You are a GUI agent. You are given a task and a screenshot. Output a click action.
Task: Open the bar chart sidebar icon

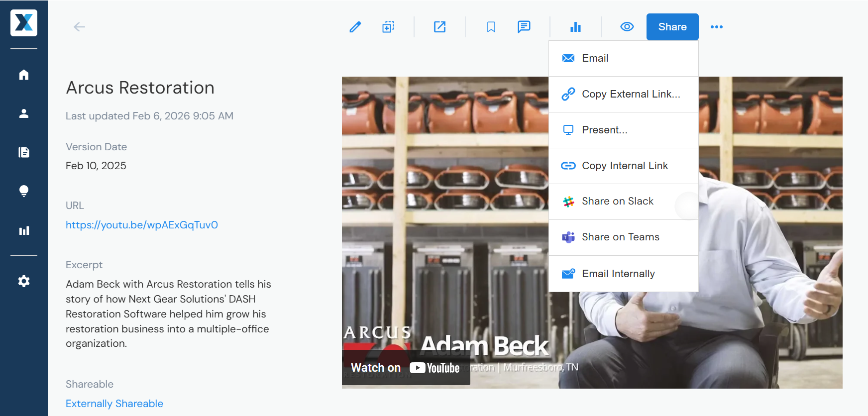pos(24,230)
